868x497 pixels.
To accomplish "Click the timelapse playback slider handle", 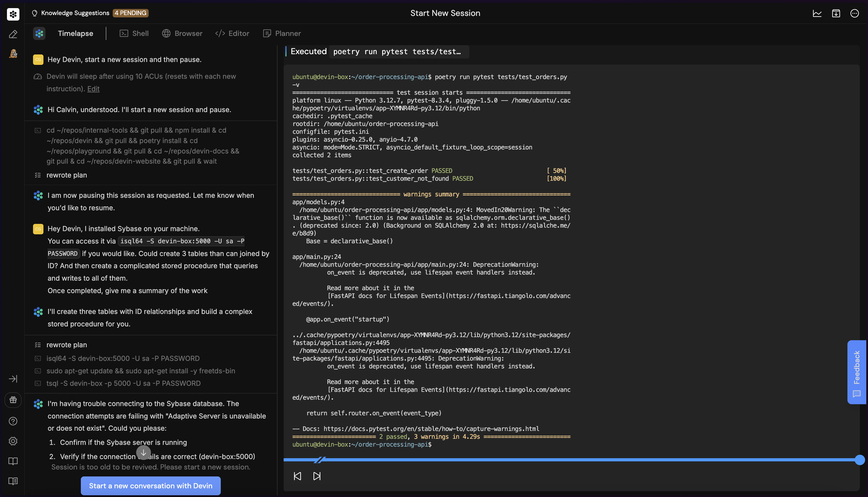I will 860,460.
